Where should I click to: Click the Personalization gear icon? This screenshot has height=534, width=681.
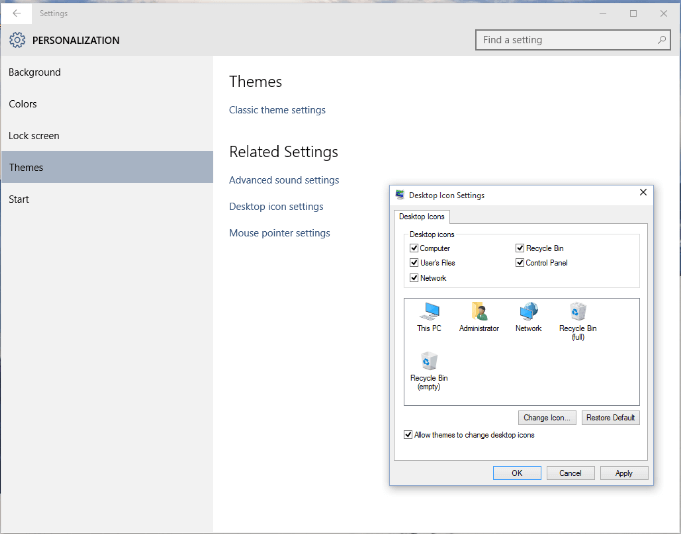[x=17, y=40]
